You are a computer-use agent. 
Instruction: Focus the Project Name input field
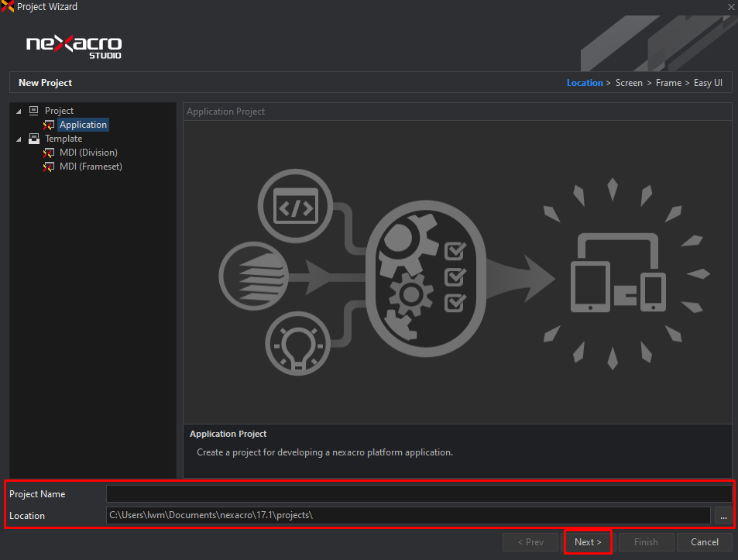419,493
